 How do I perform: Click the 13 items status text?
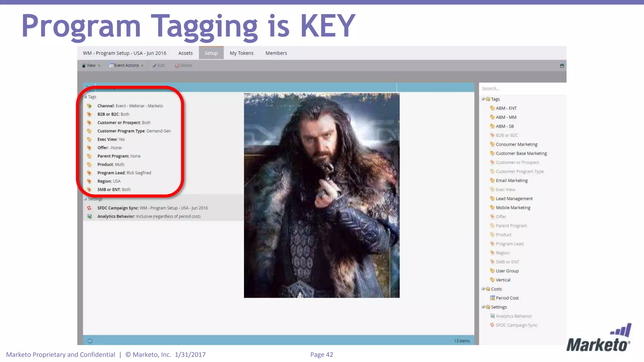(462, 341)
